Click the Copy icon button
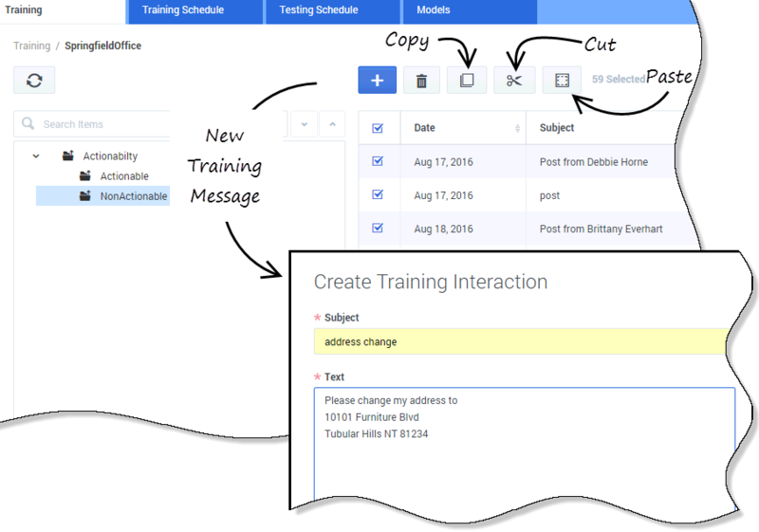 pos(467,81)
